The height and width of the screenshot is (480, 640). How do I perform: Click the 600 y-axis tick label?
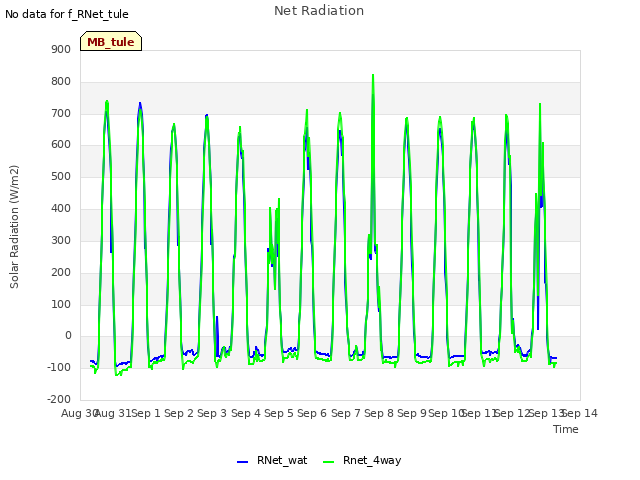tap(61, 145)
